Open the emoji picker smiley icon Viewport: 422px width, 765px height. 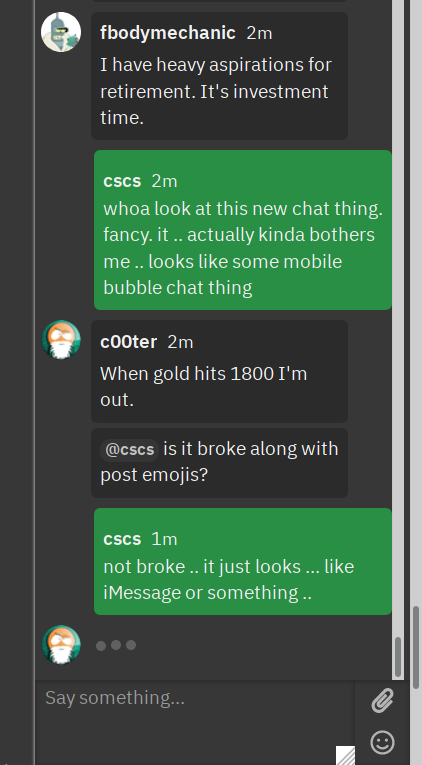pyautogui.click(x=382, y=742)
